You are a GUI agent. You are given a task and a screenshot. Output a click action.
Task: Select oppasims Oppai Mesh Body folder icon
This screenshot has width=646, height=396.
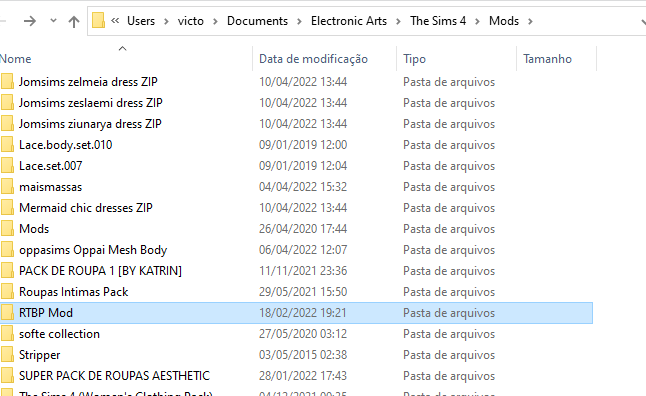(7, 250)
